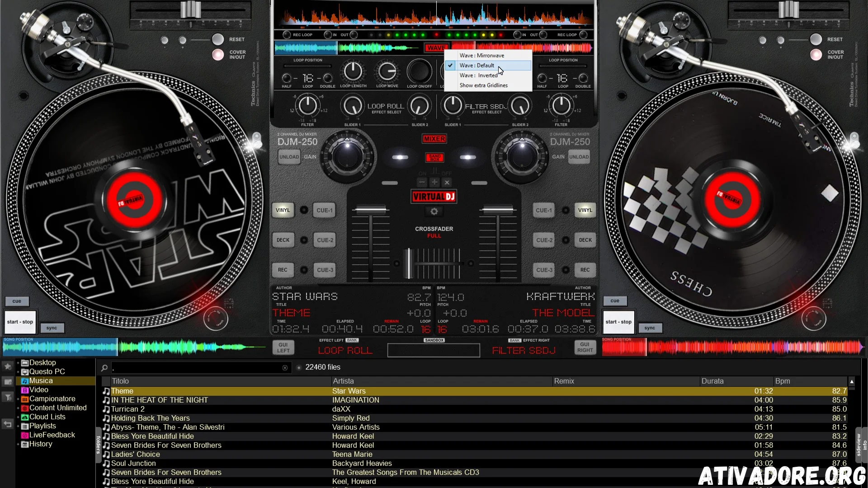Click the left deck LOOP LENGTH knob

pyautogui.click(x=353, y=71)
